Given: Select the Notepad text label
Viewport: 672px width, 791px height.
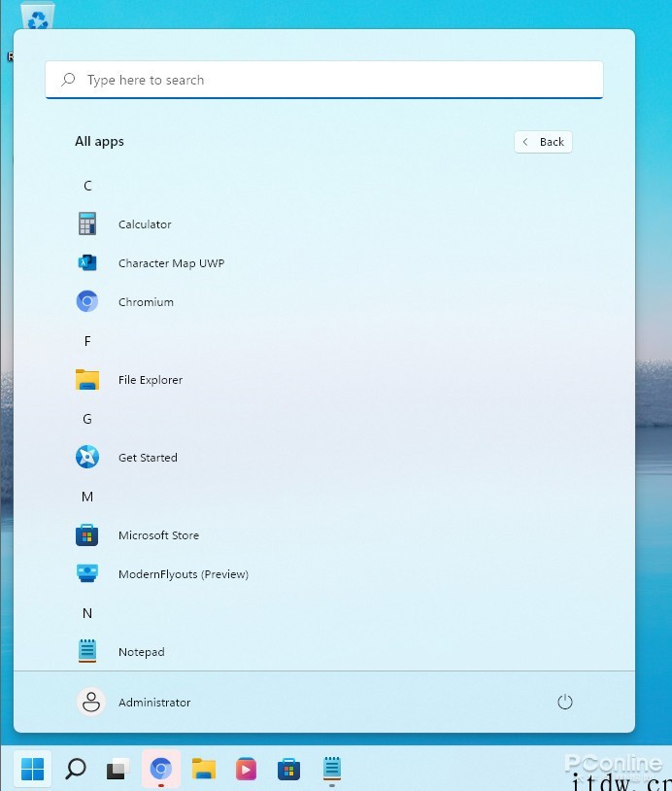Looking at the screenshot, I should coord(142,652).
